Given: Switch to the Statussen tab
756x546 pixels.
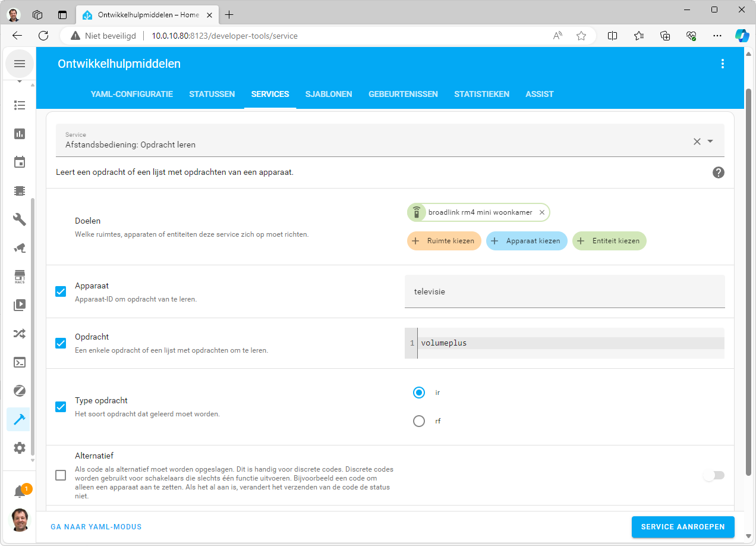Looking at the screenshot, I should 212,94.
